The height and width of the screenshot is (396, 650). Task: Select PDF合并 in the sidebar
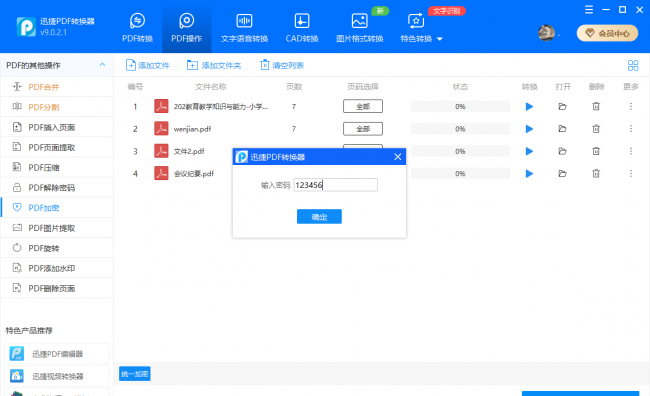pos(57,87)
